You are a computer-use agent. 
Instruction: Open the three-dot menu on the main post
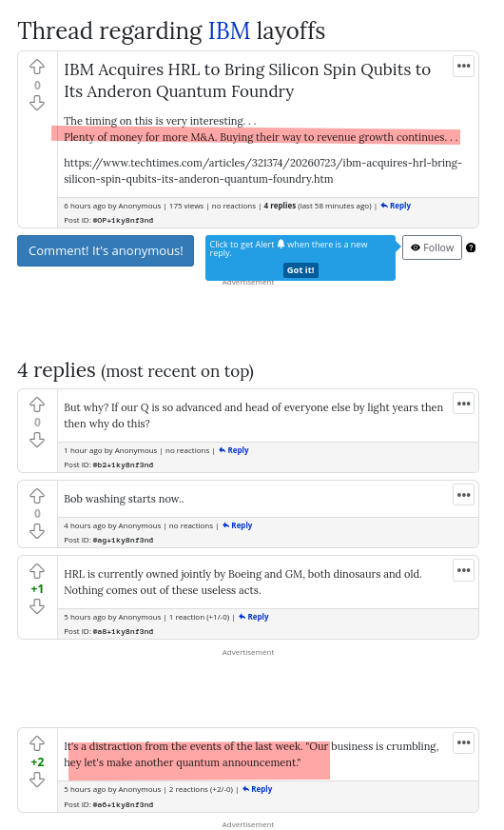click(x=464, y=67)
